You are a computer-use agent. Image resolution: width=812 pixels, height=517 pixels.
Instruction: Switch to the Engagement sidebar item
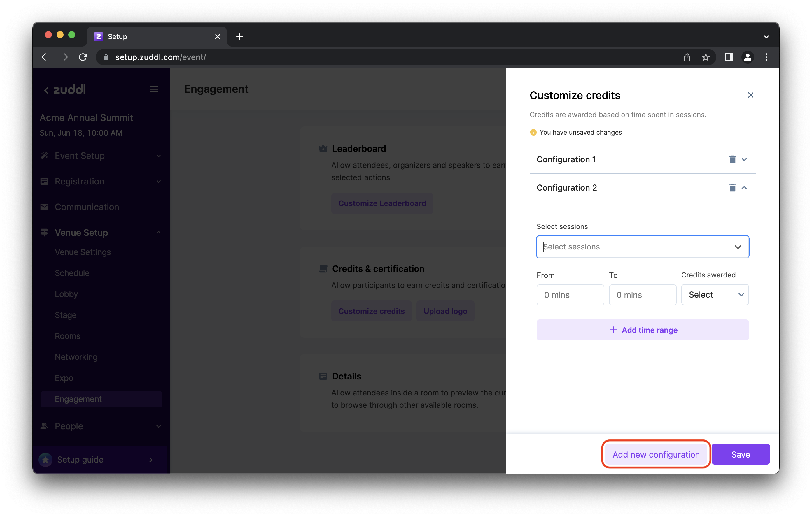point(78,399)
